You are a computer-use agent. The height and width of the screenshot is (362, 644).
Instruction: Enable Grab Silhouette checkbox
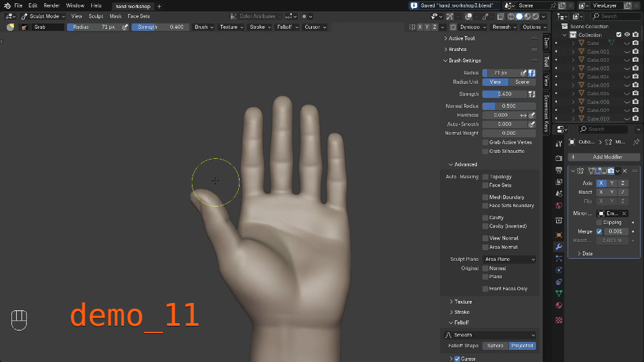pyautogui.click(x=485, y=152)
